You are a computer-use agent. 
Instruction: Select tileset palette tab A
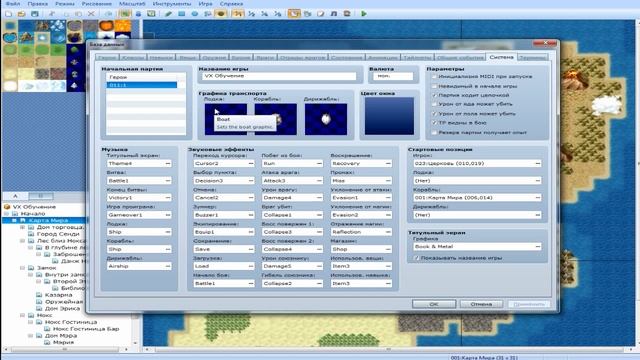click(15, 196)
